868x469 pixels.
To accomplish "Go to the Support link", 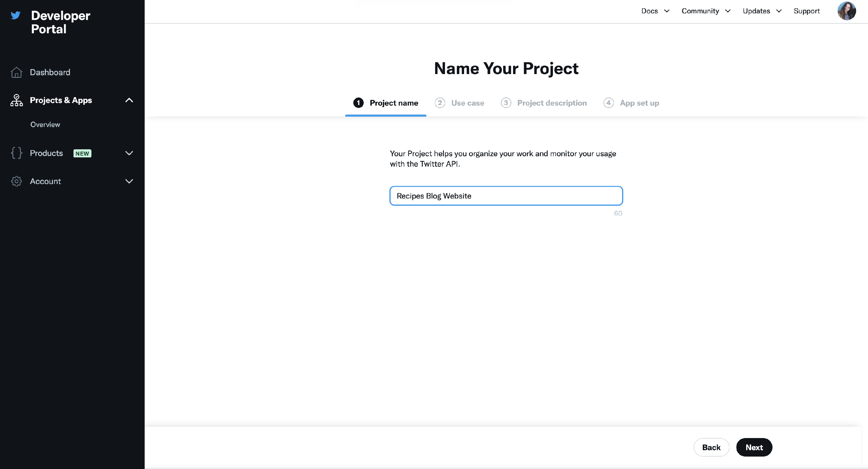I will [x=806, y=11].
